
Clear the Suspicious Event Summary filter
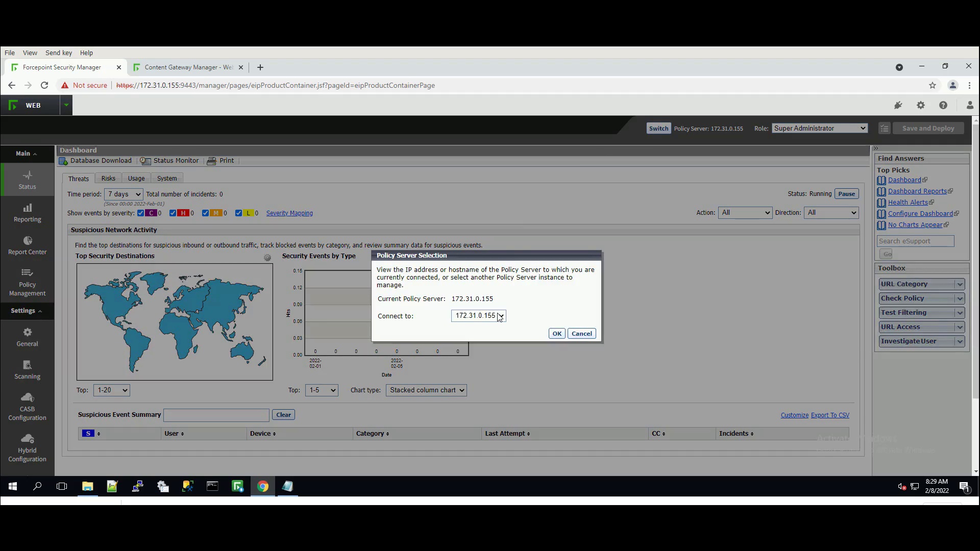point(283,415)
